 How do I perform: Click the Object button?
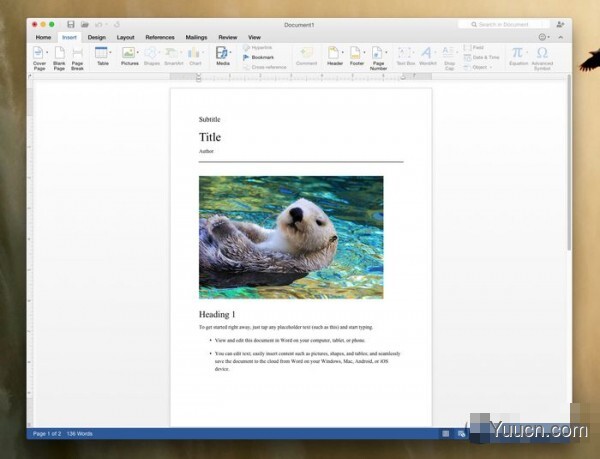[x=476, y=67]
